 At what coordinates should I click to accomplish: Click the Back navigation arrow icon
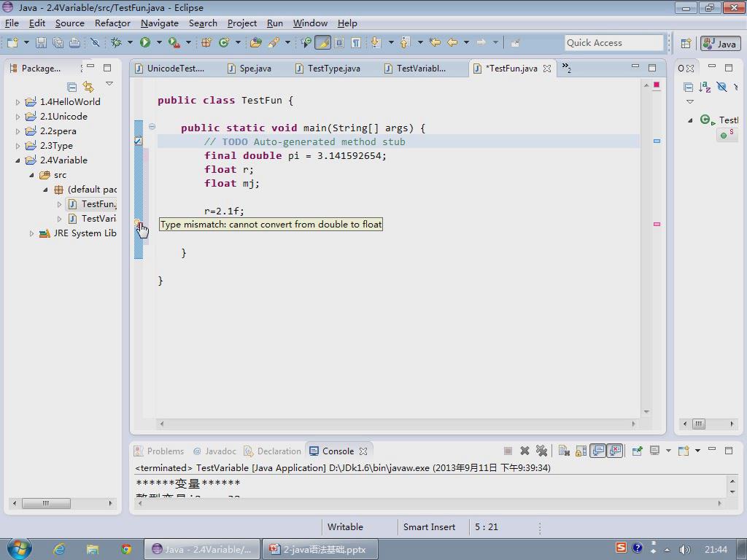(x=452, y=43)
